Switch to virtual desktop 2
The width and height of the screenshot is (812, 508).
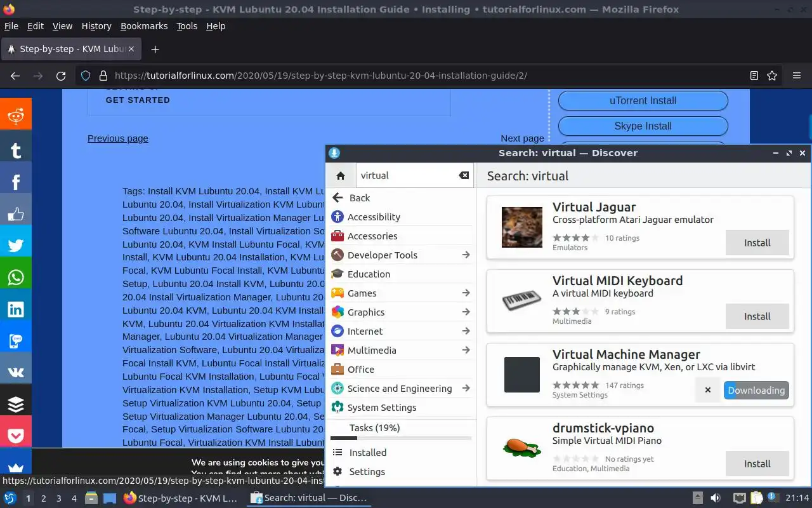pyautogui.click(x=43, y=498)
